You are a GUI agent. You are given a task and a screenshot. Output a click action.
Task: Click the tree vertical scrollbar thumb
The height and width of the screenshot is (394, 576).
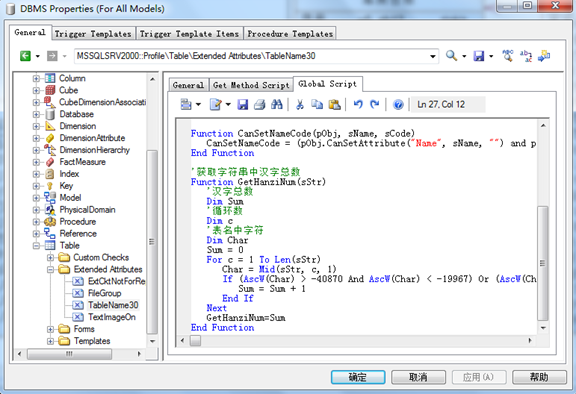click(152, 242)
